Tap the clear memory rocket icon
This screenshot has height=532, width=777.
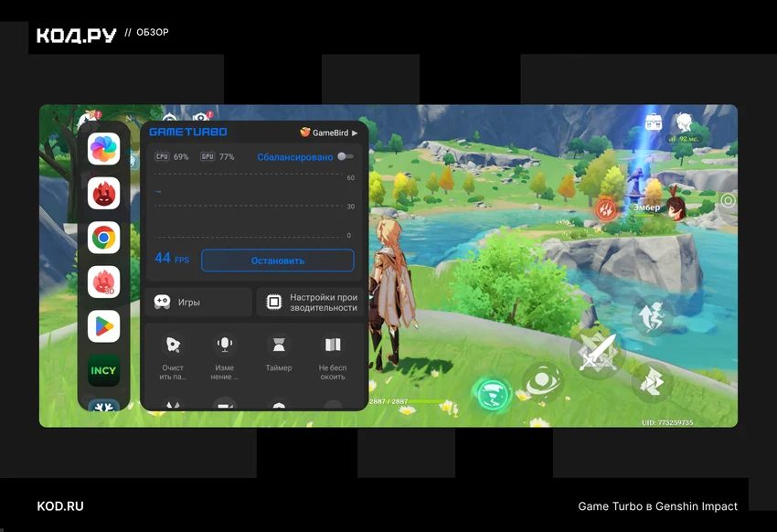[173, 345]
